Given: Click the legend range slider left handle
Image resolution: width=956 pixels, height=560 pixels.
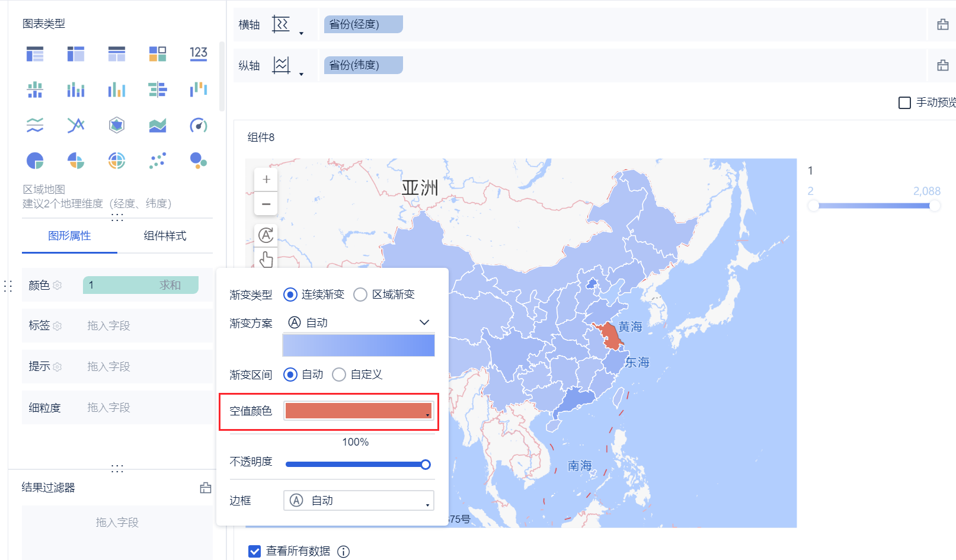Looking at the screenshot, I should 813,206.
